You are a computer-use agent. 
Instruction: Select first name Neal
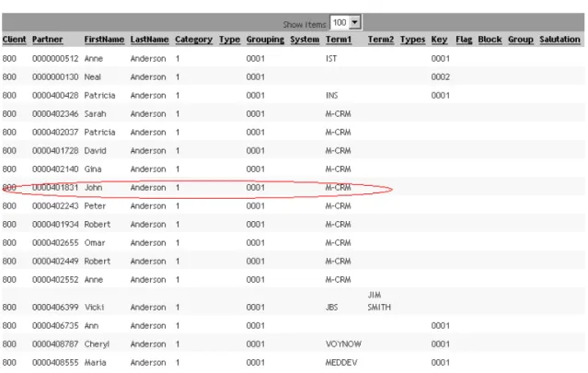(92, 77)
